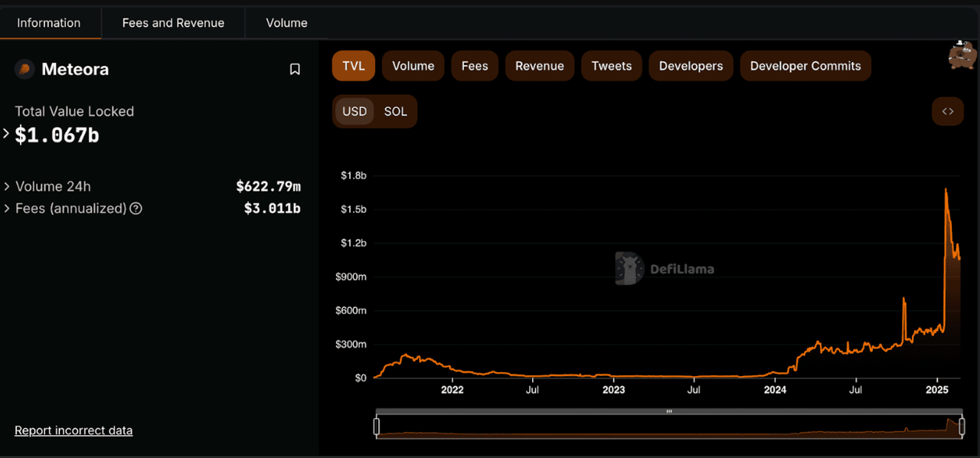Click the $900m label on the y-axis
Viewport: 980px width, 458px height.
351,276
